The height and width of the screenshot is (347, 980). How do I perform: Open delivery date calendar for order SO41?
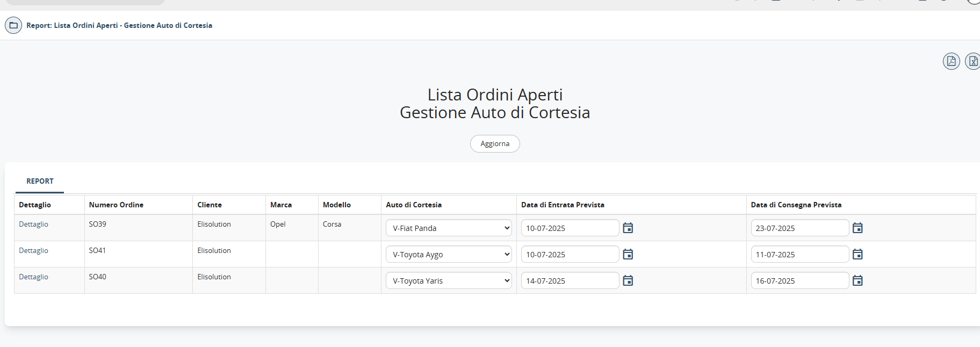click(857, 255)
